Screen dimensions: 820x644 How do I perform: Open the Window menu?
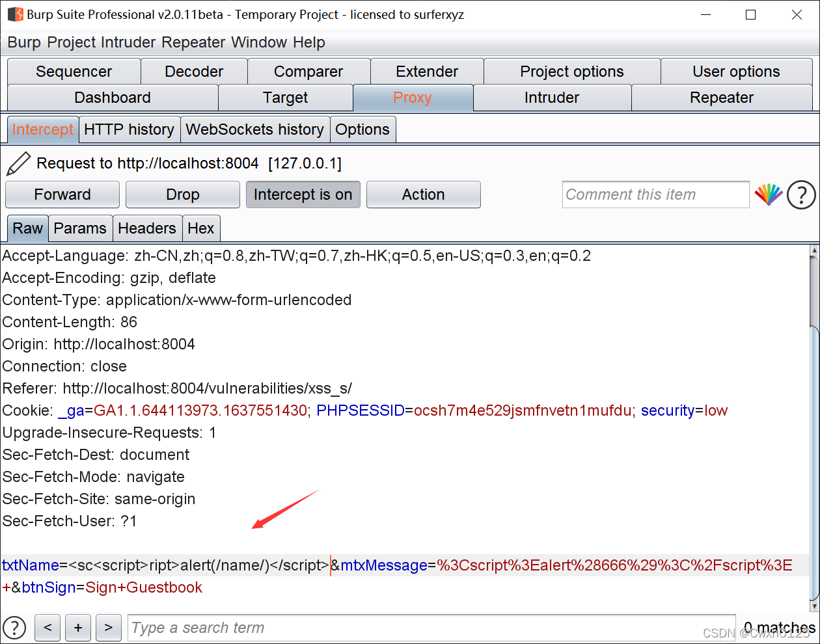[259, 42]
